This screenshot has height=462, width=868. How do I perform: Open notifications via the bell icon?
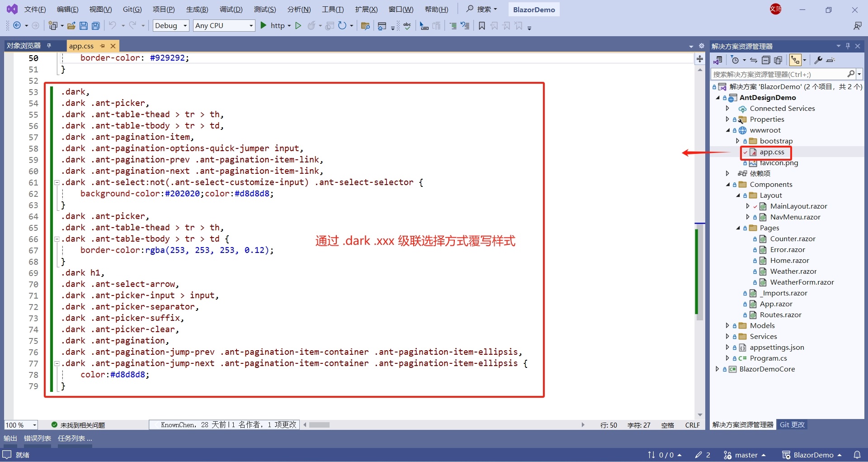[857, 455]
